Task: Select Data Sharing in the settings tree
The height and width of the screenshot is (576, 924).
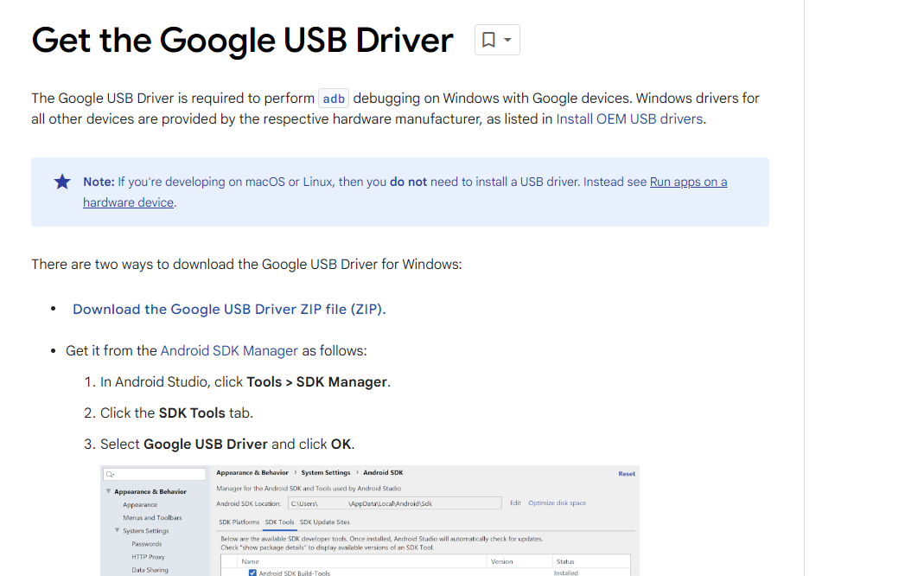Action: tap(150, 570)
